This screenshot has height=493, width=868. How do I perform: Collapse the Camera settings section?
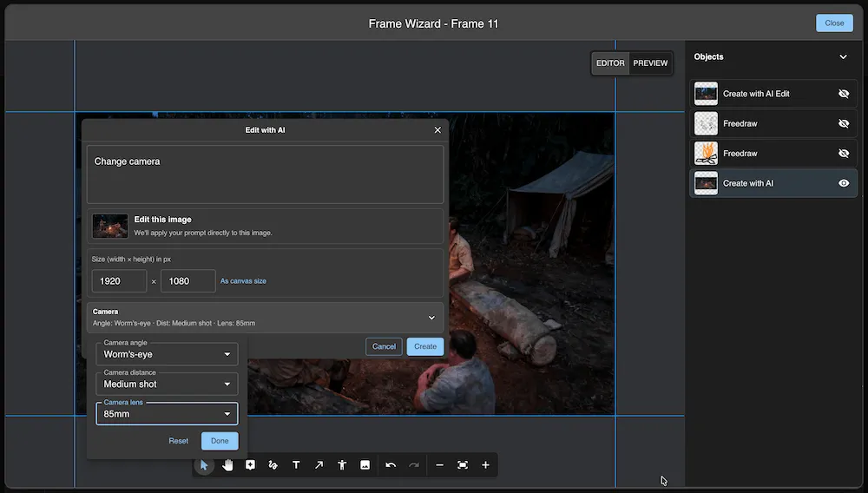431,318
